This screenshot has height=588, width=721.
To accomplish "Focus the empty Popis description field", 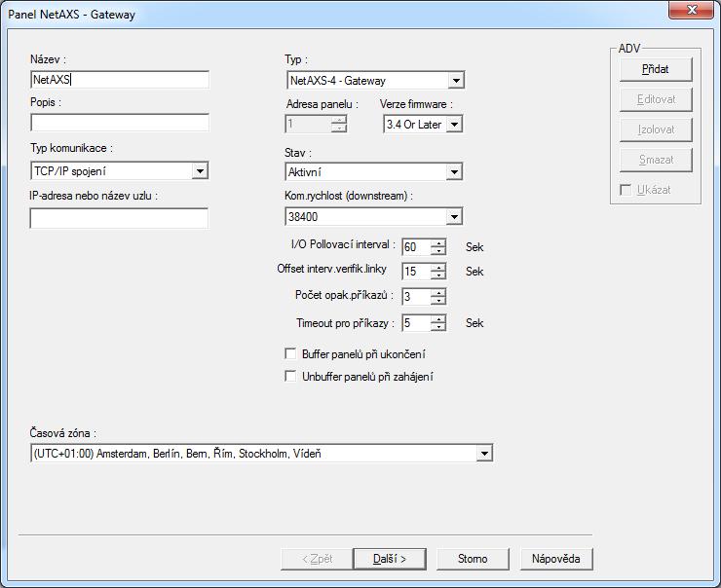I will coord(120,123).
